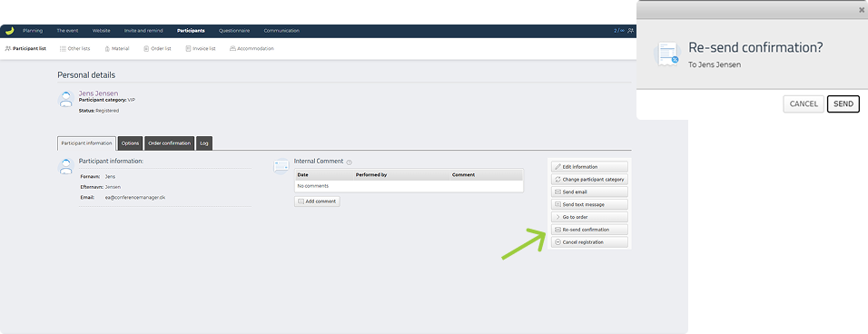Open the Material submenu
Screen dimensions: 868x334
coord(117,49)
